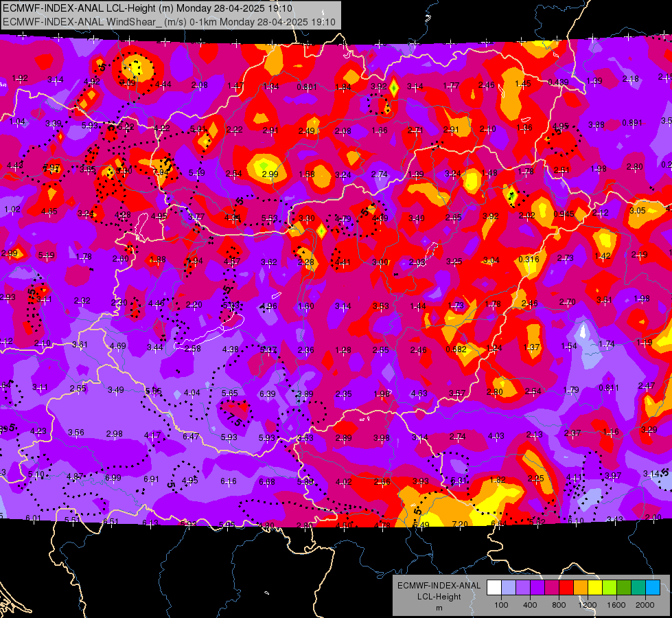Click the wind shear value 4.43
Viewport: 672px width, 618px height.
click(15, 165)
